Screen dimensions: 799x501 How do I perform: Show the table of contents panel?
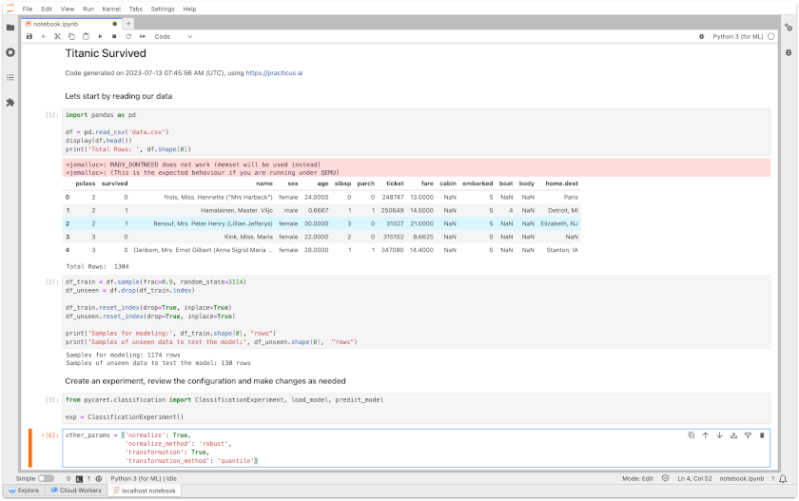10,77
